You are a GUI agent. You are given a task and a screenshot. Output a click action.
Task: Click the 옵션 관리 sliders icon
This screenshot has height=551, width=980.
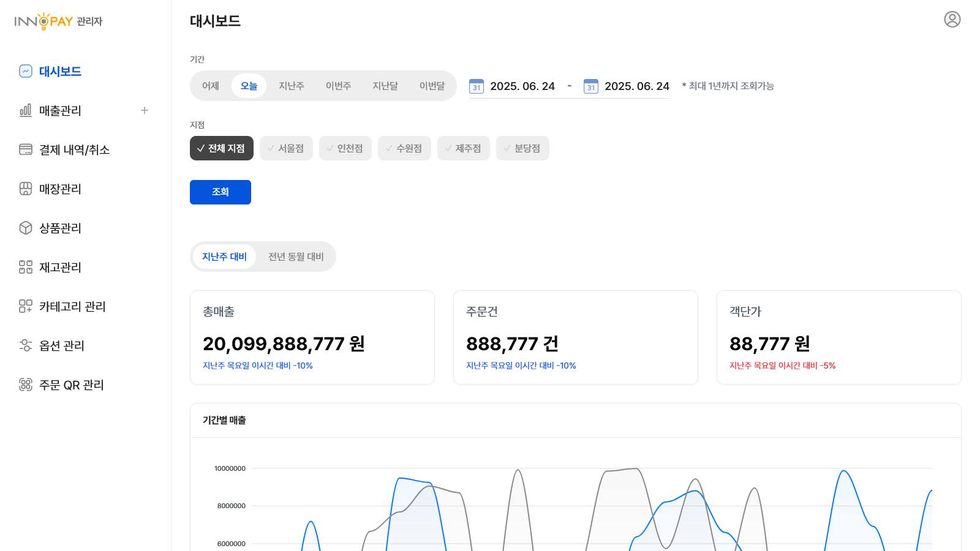[x=26, y=345]
